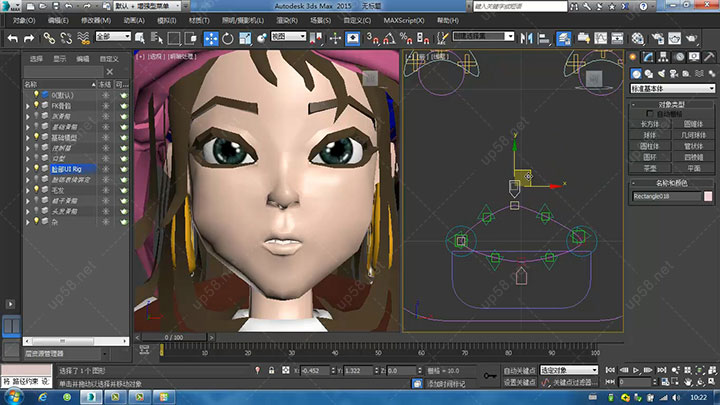Open the Utilities hammer panel tab
The height and width of the screenshot is (405, 720).
point(709,57)
